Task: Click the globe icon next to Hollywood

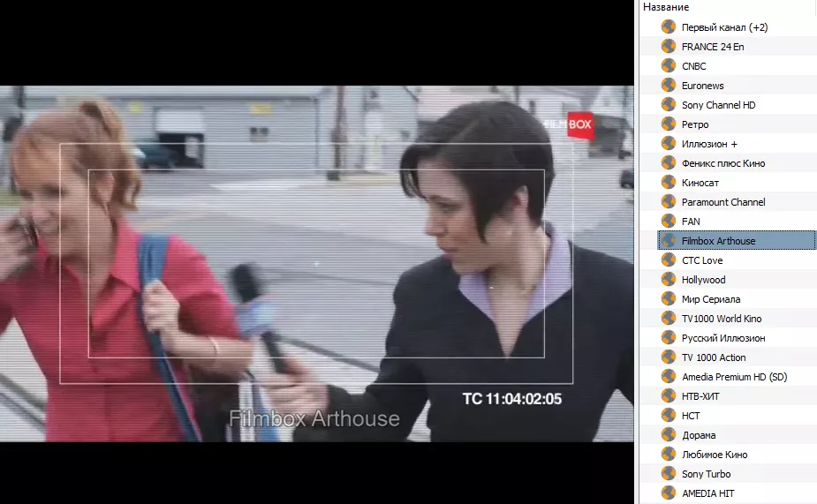Action: pos(669,279)
